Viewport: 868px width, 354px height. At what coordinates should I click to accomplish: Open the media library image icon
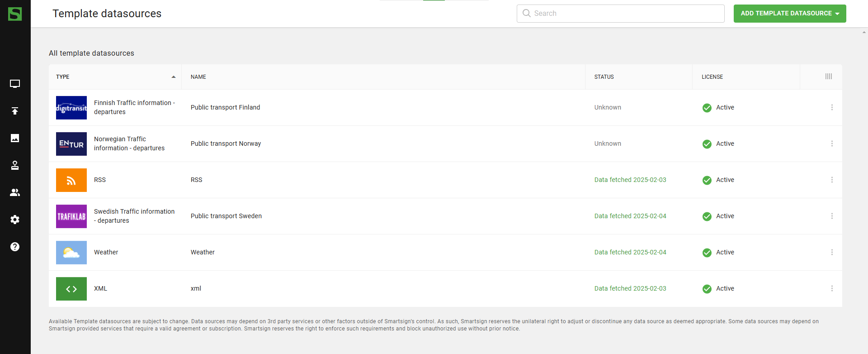(x=15, y=138)
